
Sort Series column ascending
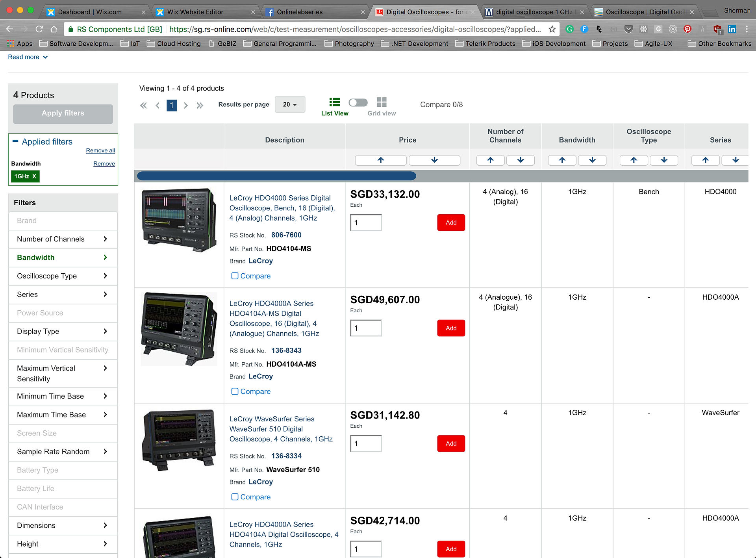tap(705, 160)
